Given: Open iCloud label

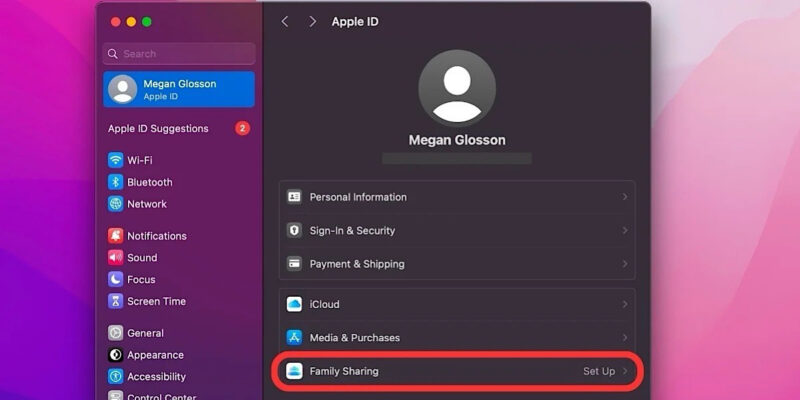Looking at the screenshot, I should [x=324, y=304].
